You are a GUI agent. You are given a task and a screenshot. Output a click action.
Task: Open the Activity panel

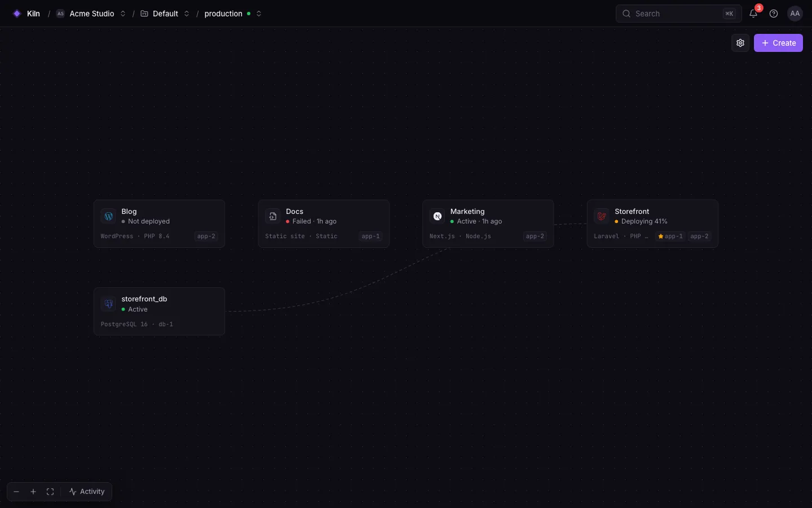(87, 492)
